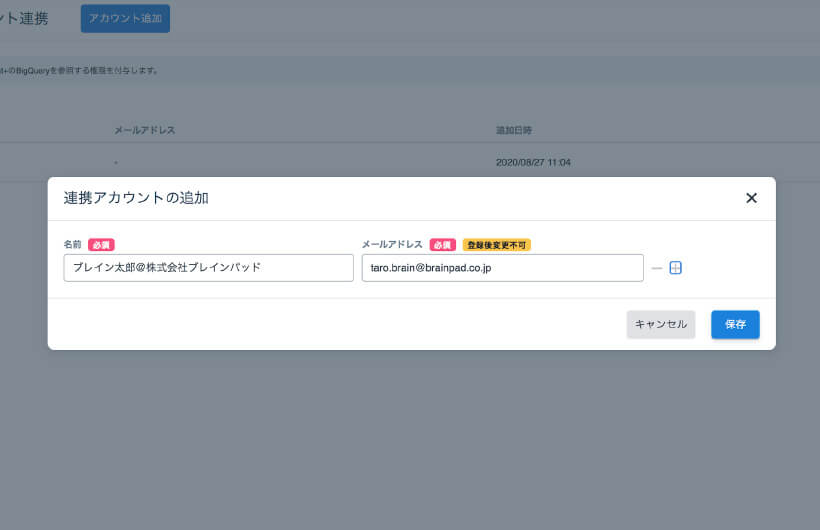The height and width of the screenshot is (530, 820).
Task: Close the 連携アカウントの追加 dialog with X
Action: point(751,198)
